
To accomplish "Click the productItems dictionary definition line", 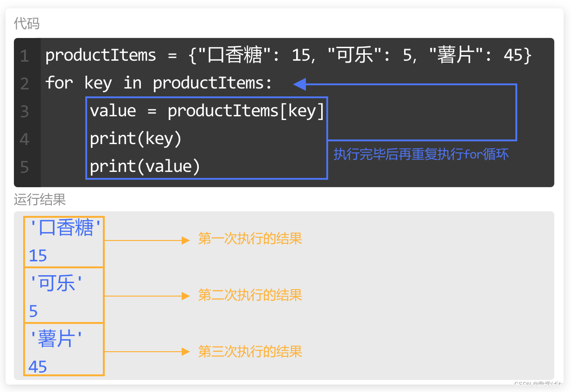I will pos(288,56).
